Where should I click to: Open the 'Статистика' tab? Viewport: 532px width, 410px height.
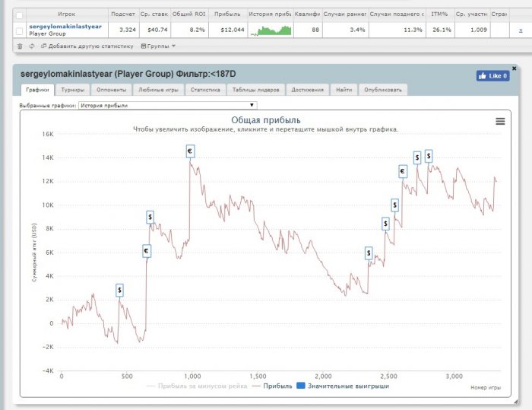(x=205, y=90)
